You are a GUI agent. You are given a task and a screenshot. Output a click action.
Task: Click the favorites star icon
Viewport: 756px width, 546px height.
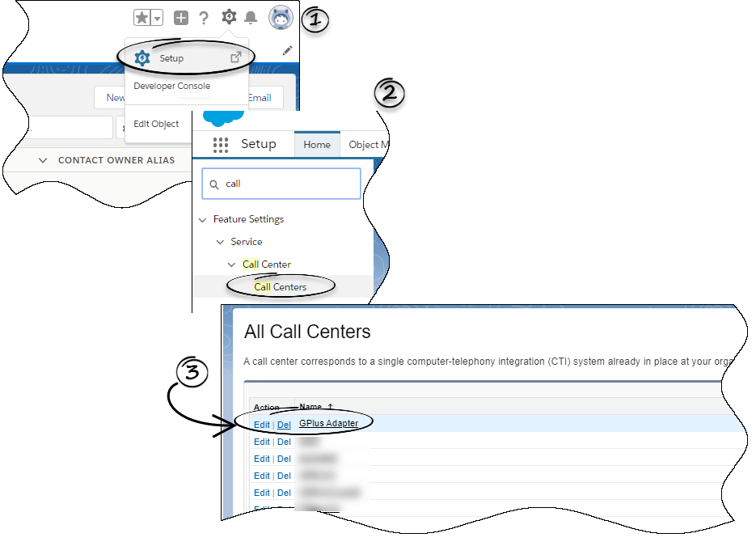(142, 16)
